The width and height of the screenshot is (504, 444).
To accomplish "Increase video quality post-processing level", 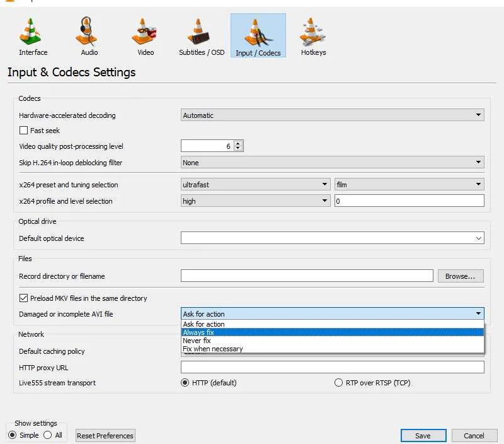I will point(238,144).
